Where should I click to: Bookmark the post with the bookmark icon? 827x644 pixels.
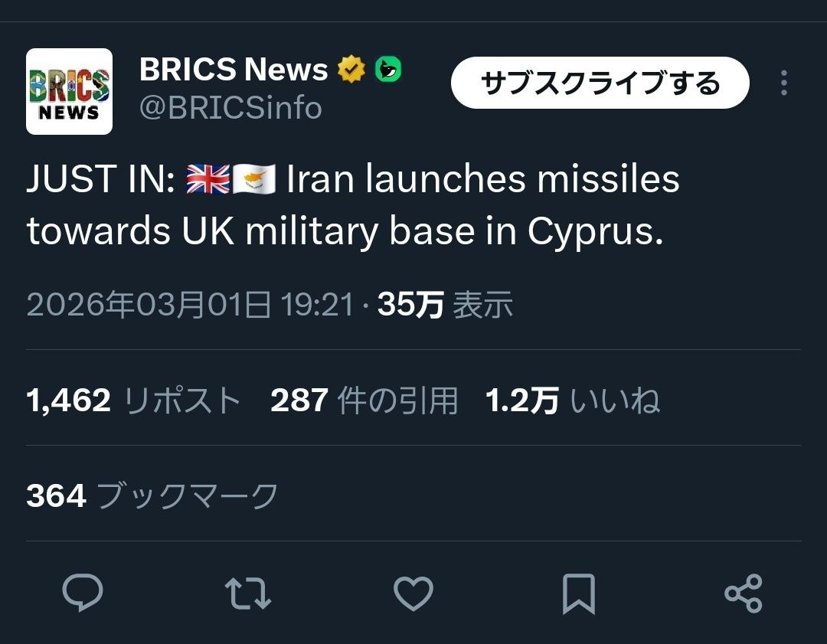click(x=578, y=593)
